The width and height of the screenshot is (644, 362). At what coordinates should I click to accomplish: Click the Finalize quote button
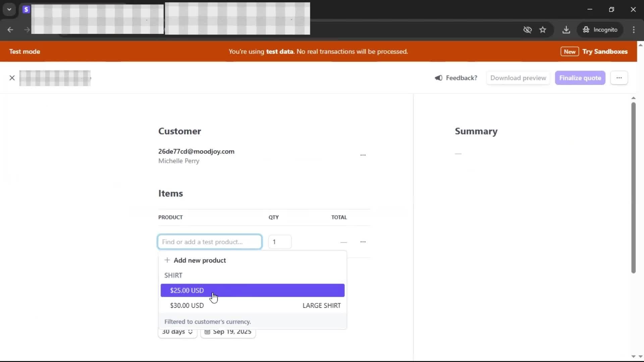[x=580, y=78]
